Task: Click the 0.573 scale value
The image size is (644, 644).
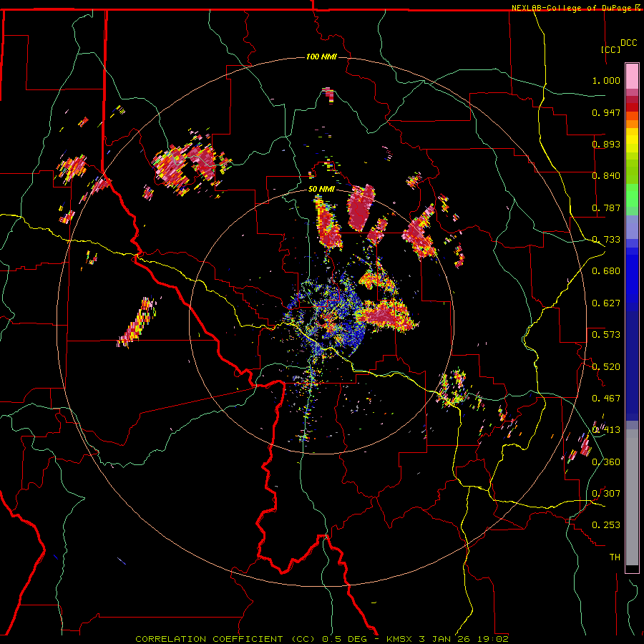Action: point(606,335)
